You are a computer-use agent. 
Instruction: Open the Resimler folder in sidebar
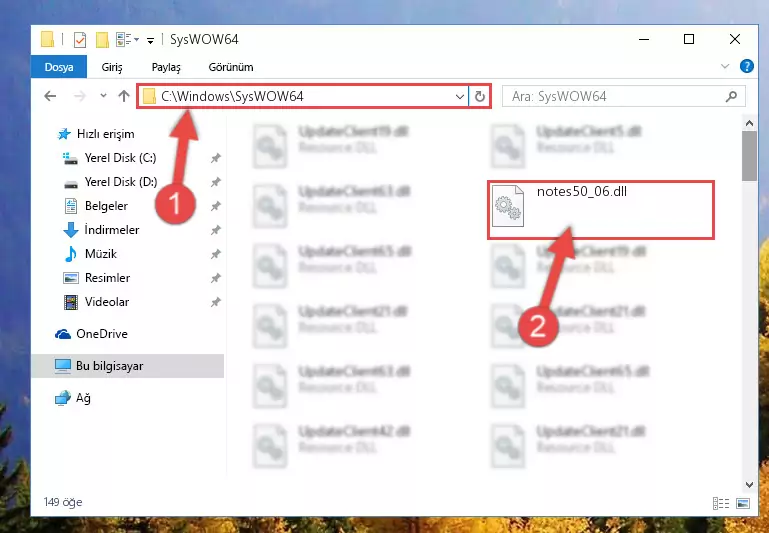107,278
